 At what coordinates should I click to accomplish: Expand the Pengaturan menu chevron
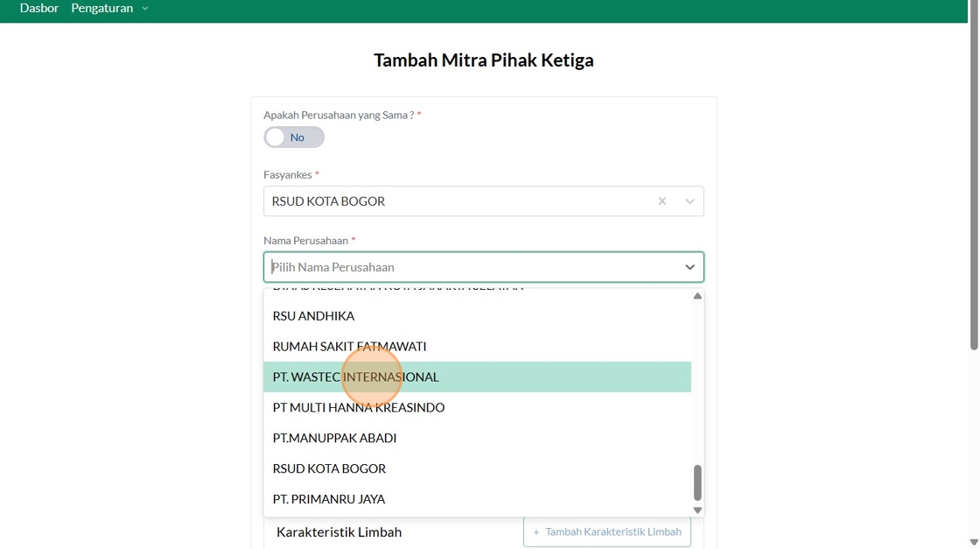pyautogui.click(x=145, y=9)
